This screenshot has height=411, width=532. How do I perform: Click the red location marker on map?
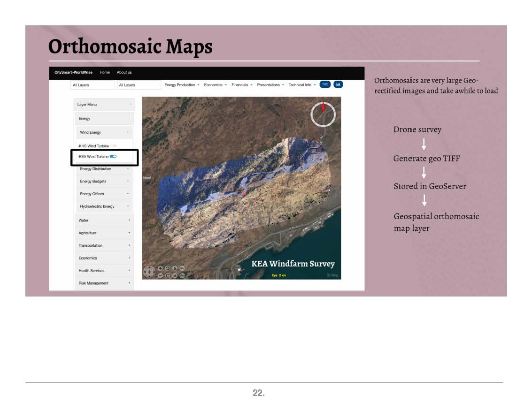click(244, 193)
